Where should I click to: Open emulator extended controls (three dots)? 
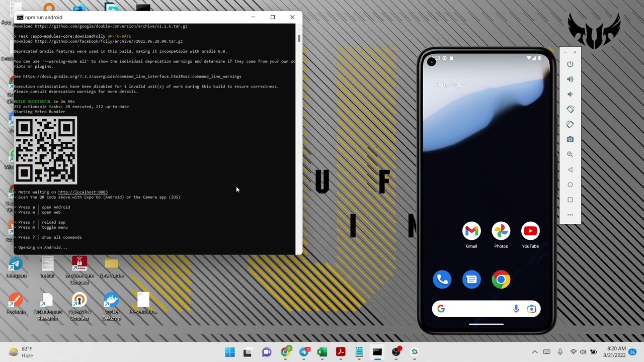[570, 215]
